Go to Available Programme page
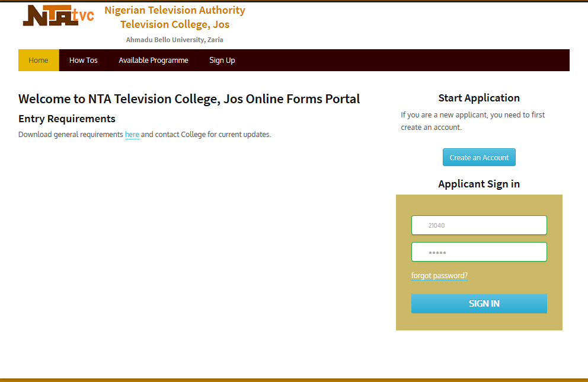This screenshot has height=382, width=588. 154,61
